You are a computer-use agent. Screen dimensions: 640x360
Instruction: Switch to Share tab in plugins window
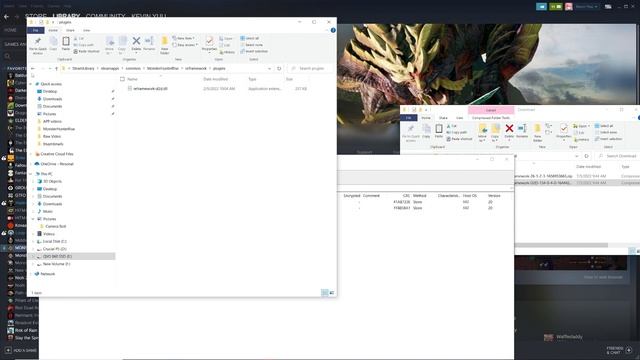tap(70, 30)
